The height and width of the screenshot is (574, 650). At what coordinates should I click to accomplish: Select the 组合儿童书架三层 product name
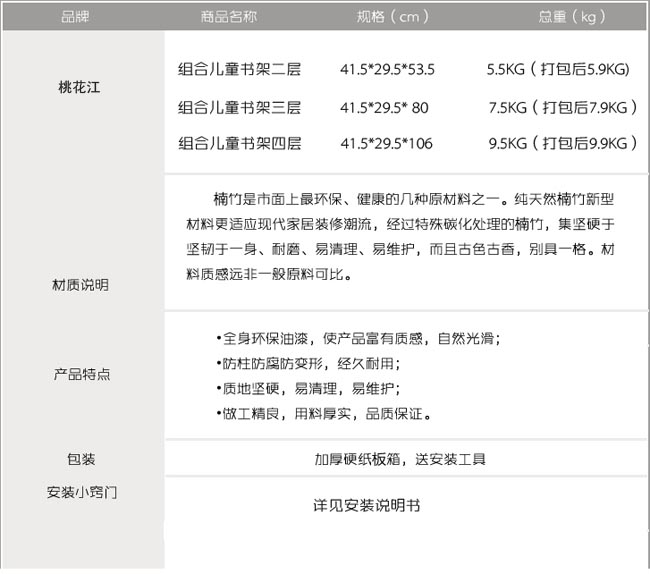[x=239, y=107]
